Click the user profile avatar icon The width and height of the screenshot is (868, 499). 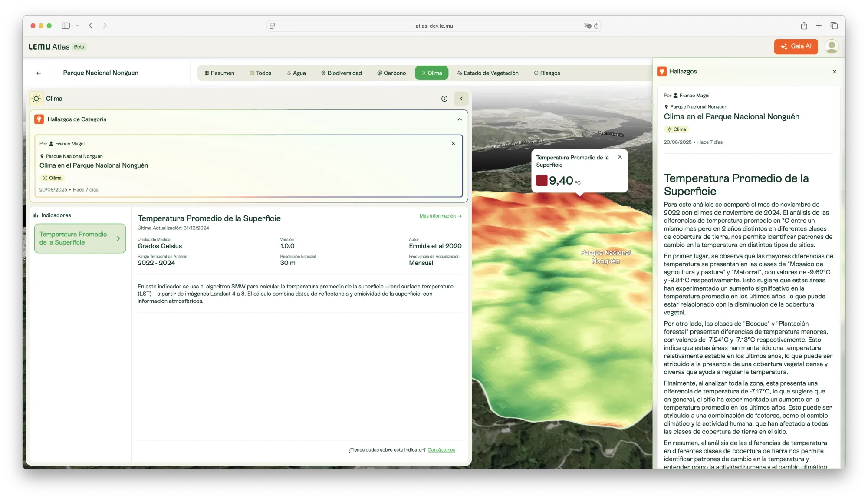point(831,46)
